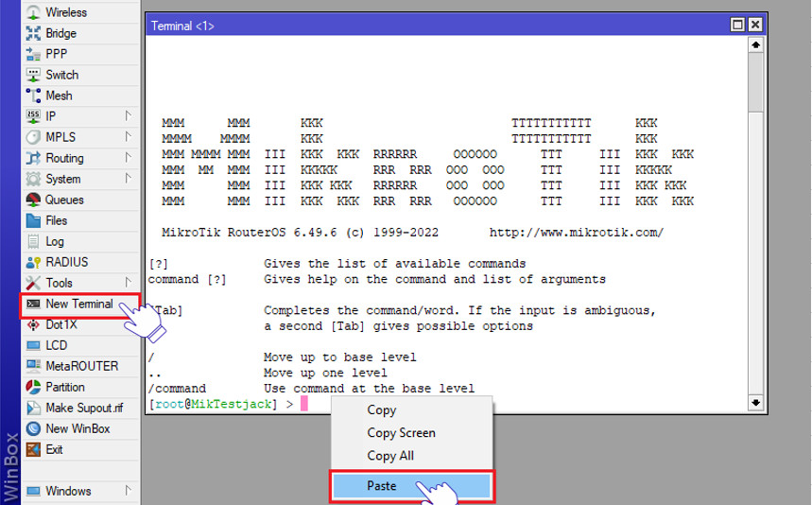Screen dimensions: 812x505
Task: Open the MetaROUTER menu label
Action: pyautogui.click(x=82, y=366)
